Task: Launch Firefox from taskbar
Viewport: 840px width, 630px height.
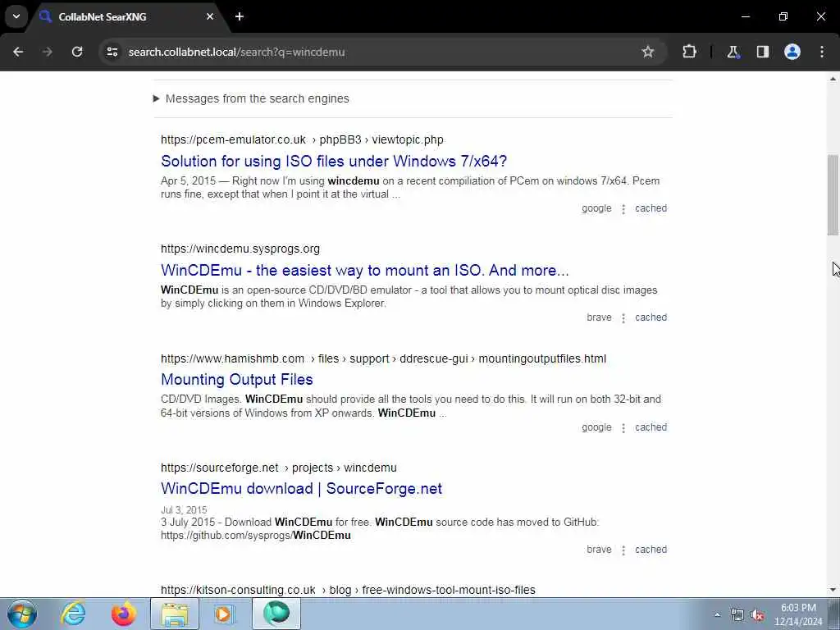Action: [124, 614]
